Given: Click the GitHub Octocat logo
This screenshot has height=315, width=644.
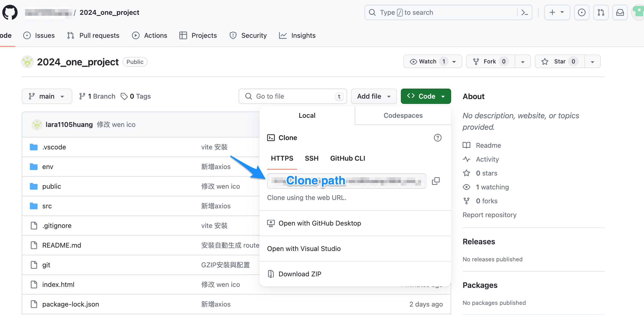Looking at the screenshot, I should [x=10, y=12].
